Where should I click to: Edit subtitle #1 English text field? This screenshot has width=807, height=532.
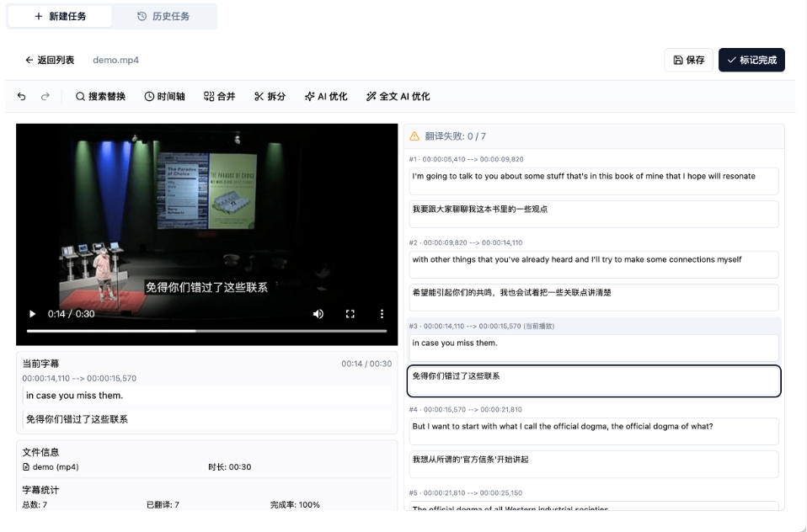point(593,181)
